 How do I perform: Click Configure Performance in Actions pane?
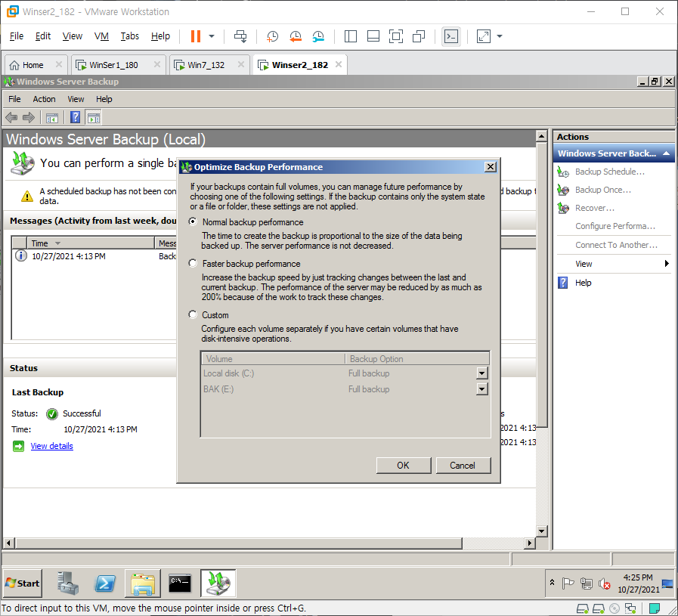[615, 226]
